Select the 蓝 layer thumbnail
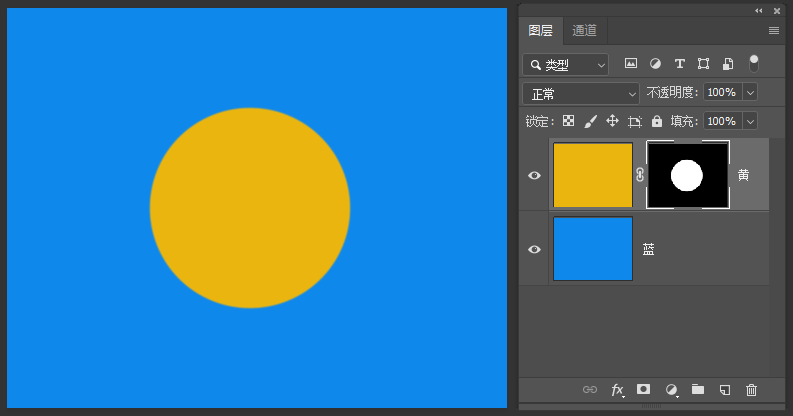The width and height of the screenshot is (793, 416). (x=593, y=249)
